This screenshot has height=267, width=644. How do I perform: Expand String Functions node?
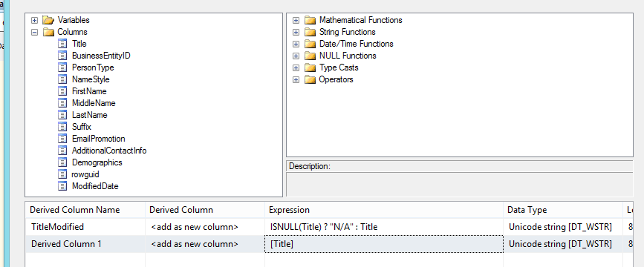tap(296, 32)
